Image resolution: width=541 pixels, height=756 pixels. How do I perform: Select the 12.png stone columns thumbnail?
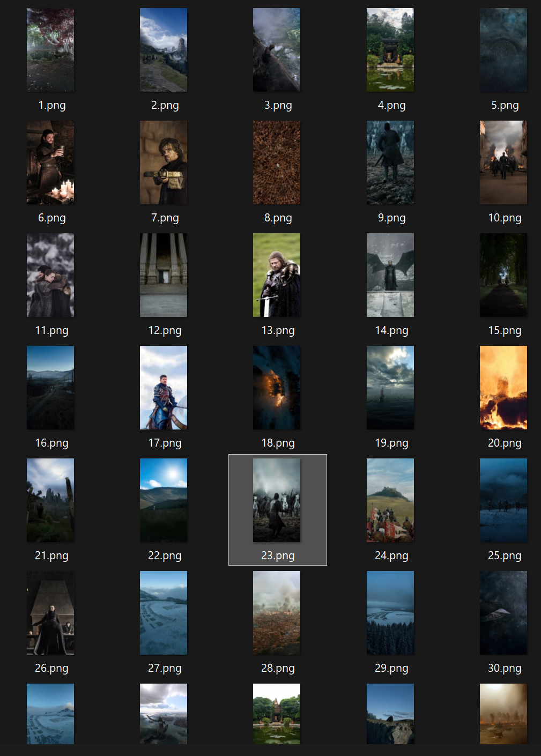tap(164, 275)
